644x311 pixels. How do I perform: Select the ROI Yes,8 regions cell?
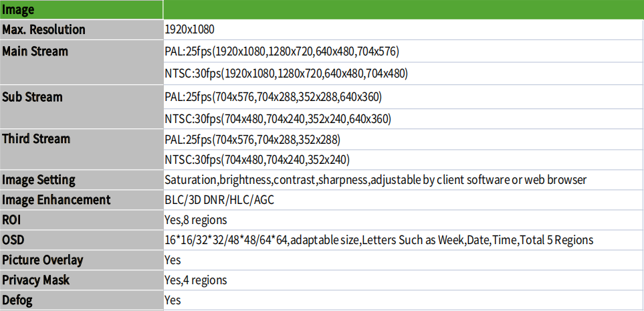[404, 220]
